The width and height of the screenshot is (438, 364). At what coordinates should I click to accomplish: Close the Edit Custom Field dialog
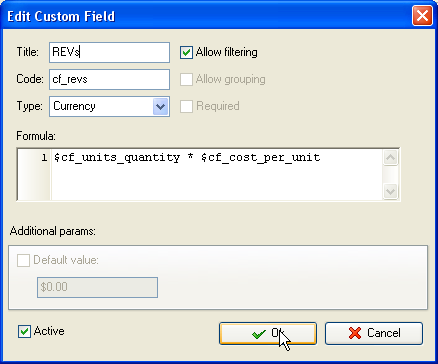[422, 16]
